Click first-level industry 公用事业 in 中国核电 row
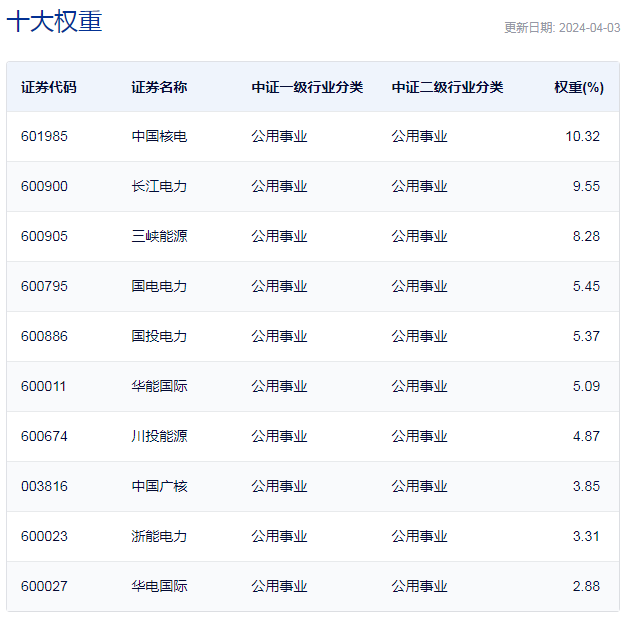Viewport: 630px width, 619px height. coord(279,136)
